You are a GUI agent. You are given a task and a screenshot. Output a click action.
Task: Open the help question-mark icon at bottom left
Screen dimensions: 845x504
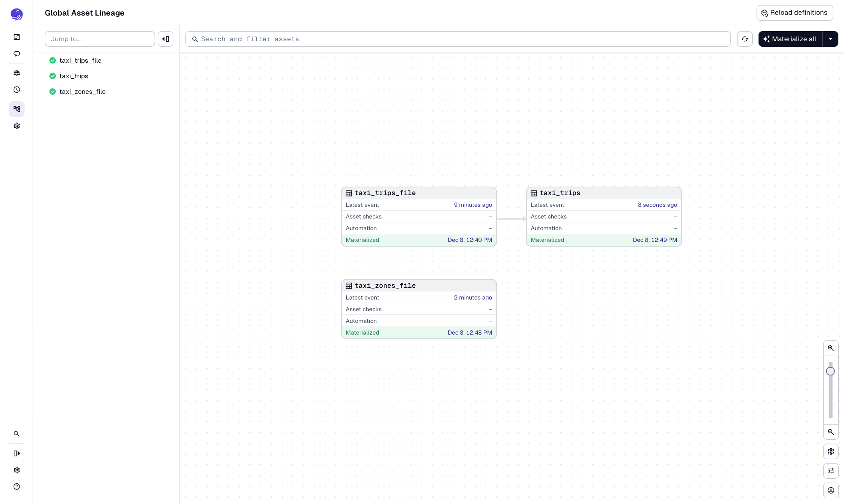click(x=17, y=486)
